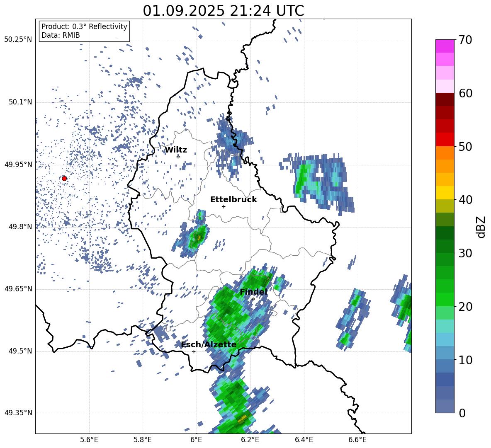Click the Wiltz city label
Screen dimensions: 491x448
click(176, 150)
